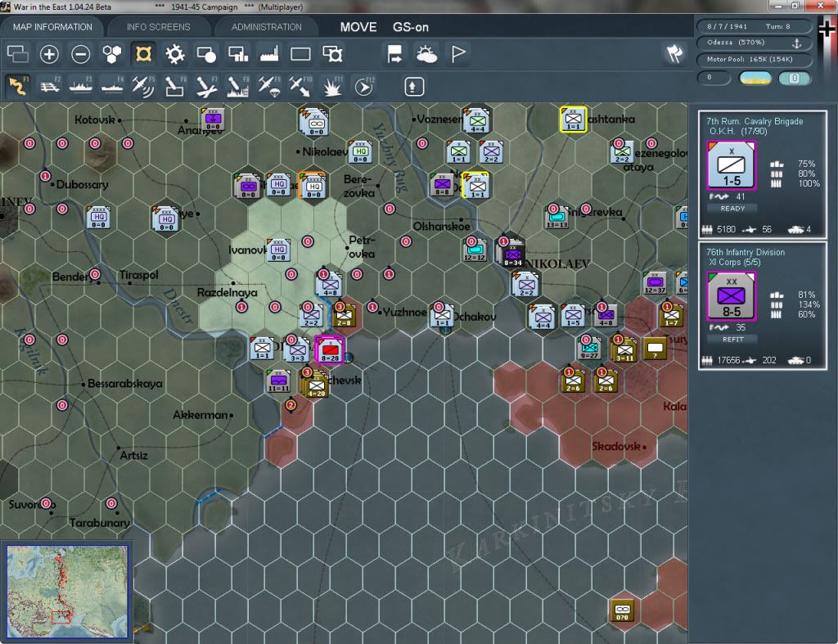
Task: Click the yellow-blue weather pill indicator
Action: coord(755,79)
